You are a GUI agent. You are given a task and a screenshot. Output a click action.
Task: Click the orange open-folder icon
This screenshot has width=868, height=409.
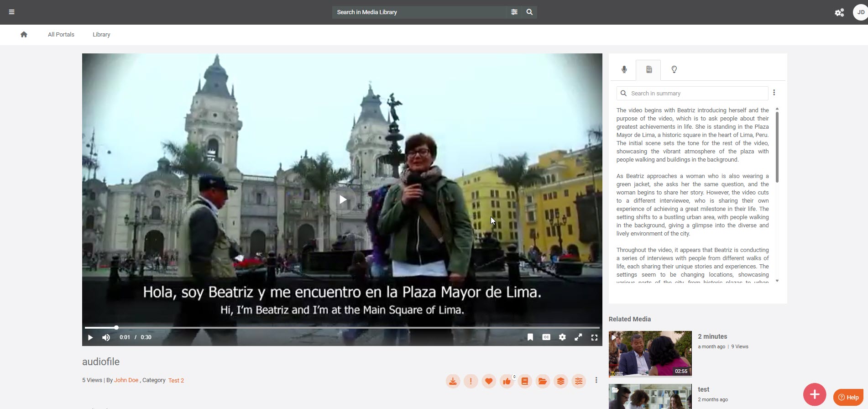(x=543, y=381)
